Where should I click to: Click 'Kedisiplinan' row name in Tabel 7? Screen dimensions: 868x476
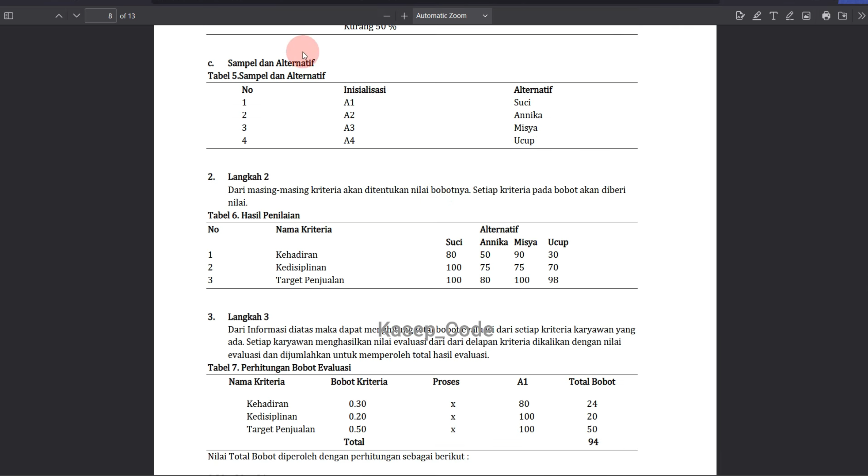tap(272, 417)
